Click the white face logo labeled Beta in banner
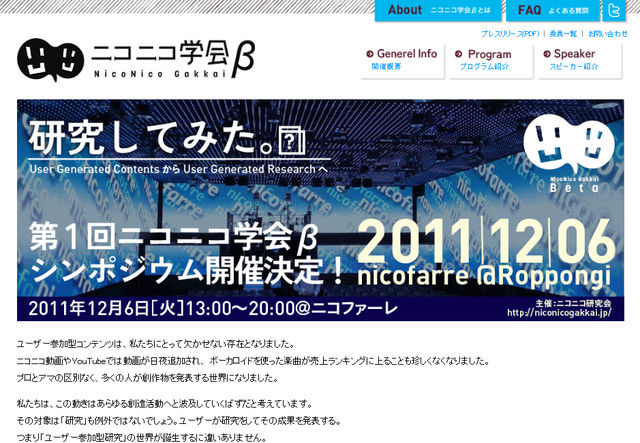Screen dimensions: 640x443 point(569,154)
